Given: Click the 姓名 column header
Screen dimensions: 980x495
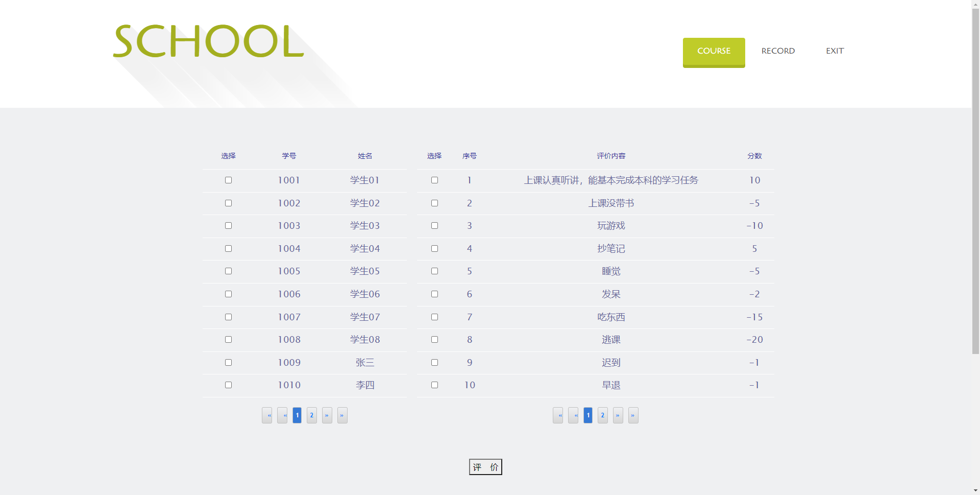Looking at the screenshot, I should click(x=365, y=156).
